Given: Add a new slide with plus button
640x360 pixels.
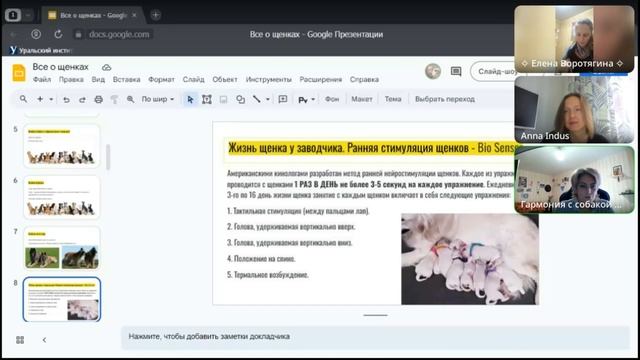Looking at the screenshot, I should (40, 99).
